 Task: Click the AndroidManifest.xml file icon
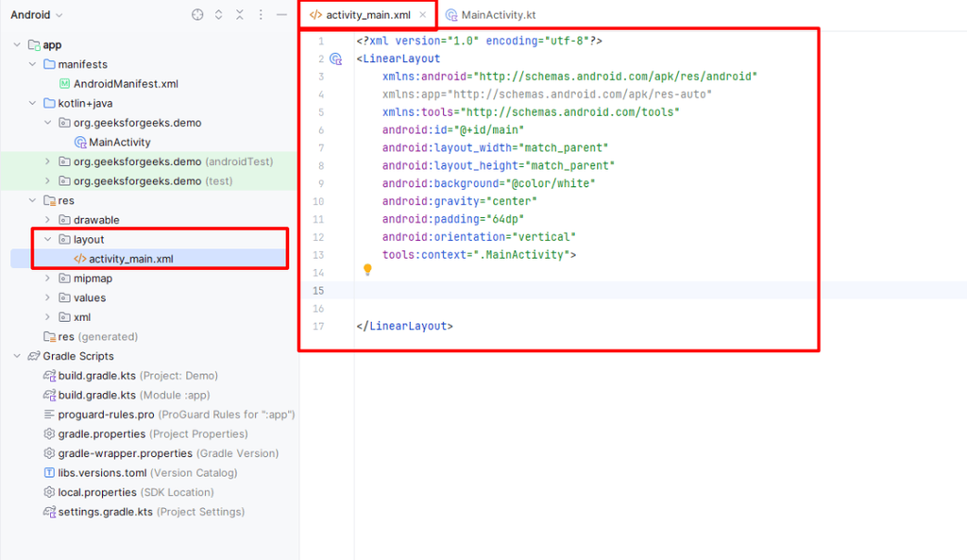coord(64,84)
